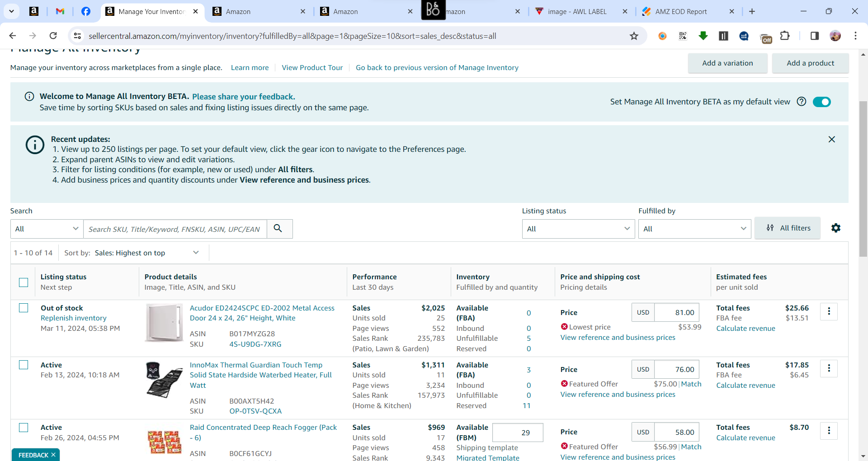Select the InnoMax Waterbed Heater row checkbox

pos(24,365)
